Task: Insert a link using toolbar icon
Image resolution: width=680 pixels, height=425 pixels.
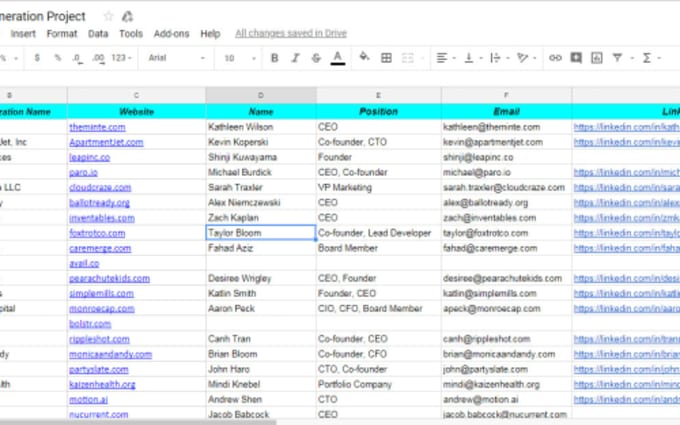Action: click(x=555, y=58)
